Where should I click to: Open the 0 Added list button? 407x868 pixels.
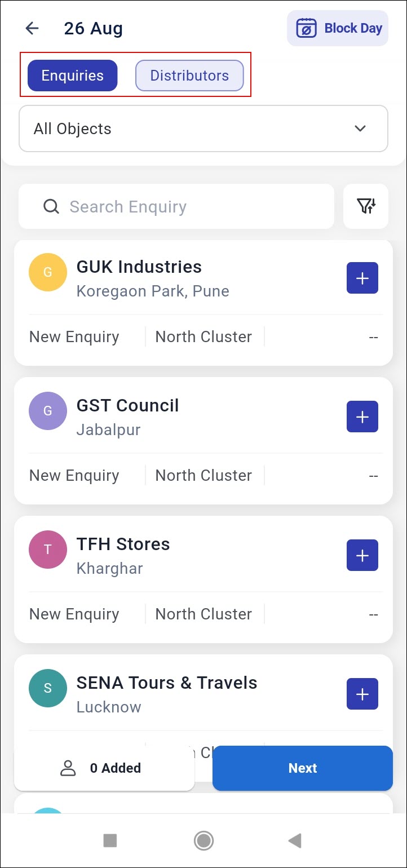104,768
